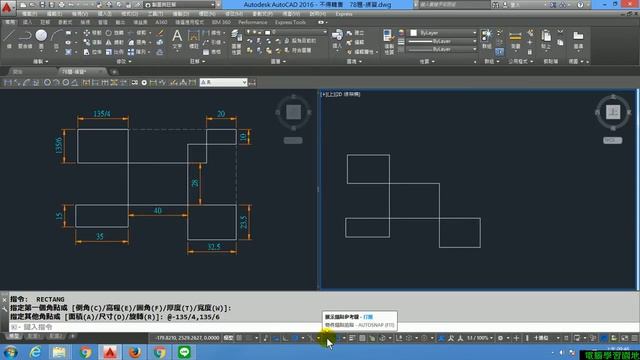Click the Rotate tool in Modify panel
640x360 pixels.
114,33
